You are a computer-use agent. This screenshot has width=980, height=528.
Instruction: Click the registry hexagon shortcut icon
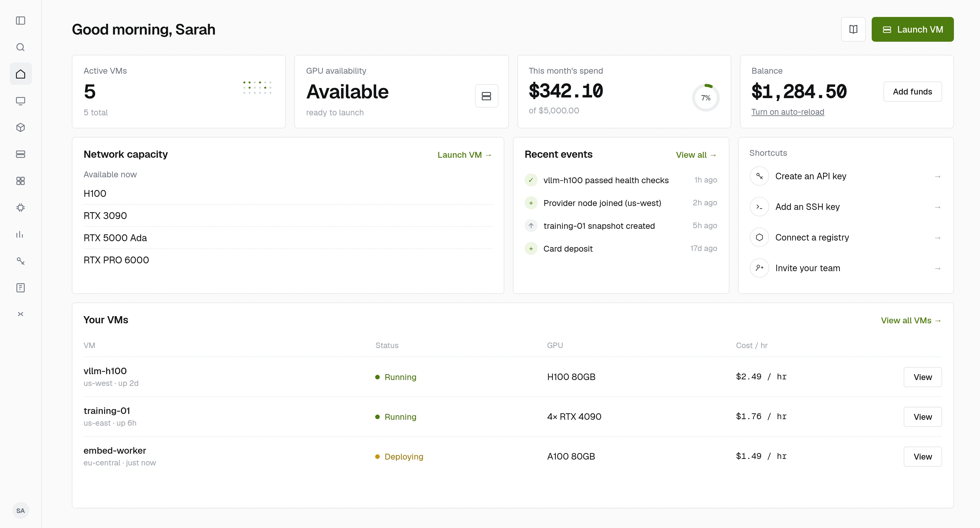[759, 237]
